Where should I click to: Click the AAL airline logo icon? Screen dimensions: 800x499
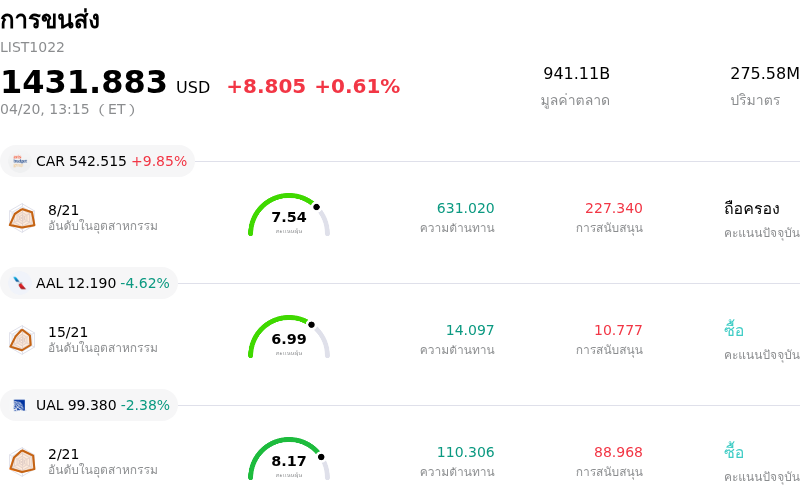pyautogui.click(x=20, y=283)
